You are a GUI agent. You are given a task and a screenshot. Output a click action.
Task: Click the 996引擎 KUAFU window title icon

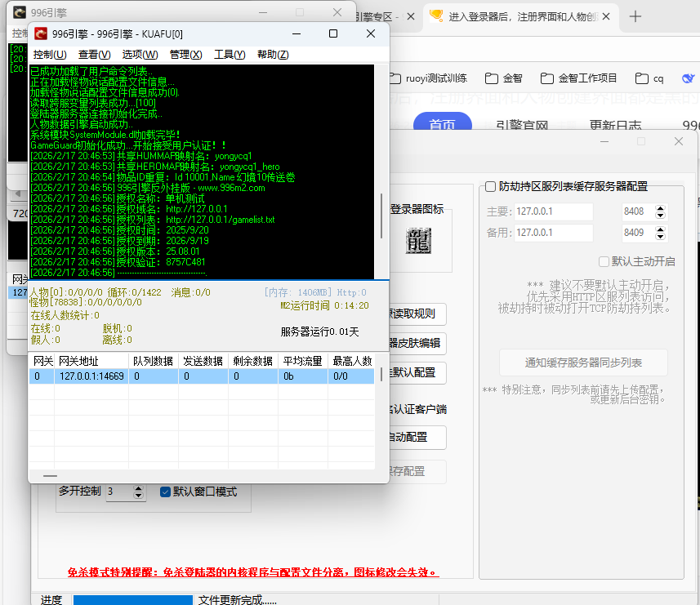click(x=41, y=33)
